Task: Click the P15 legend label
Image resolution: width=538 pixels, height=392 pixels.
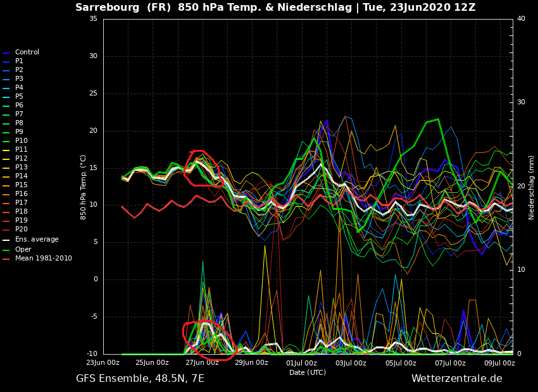Action: click(x=22, y=185)
